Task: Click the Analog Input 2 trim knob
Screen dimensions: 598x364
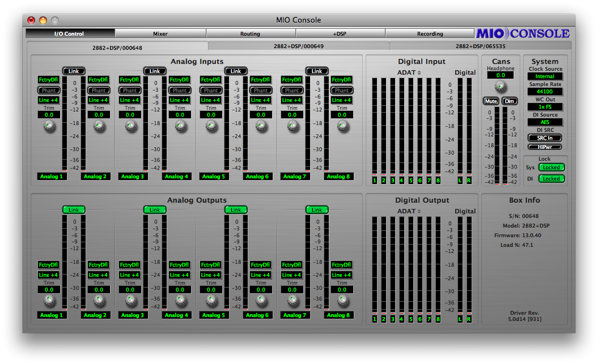Action: [x=99, y=126]
